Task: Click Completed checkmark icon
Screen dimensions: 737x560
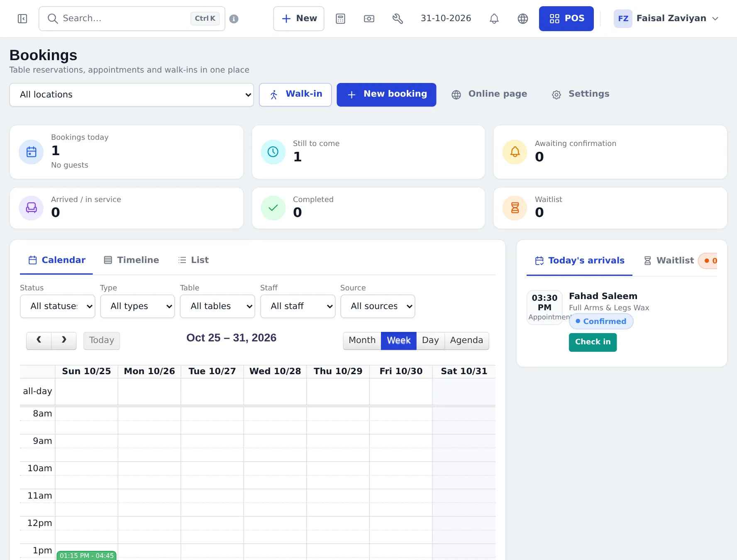Action: [x=273, y=208]
